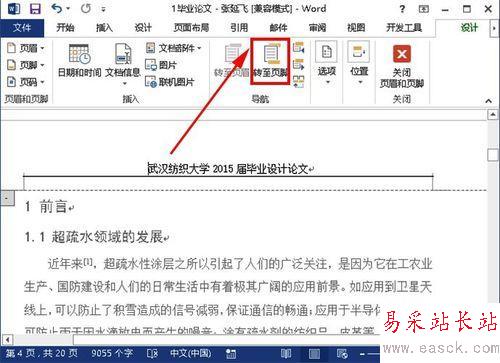Switch to the 插入 tab

pos(104,27)
